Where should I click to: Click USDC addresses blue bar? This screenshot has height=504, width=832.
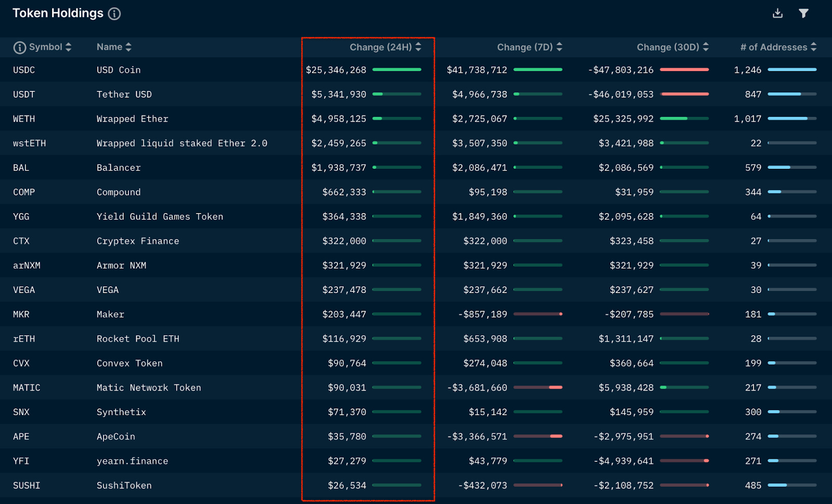click(792, 70)
